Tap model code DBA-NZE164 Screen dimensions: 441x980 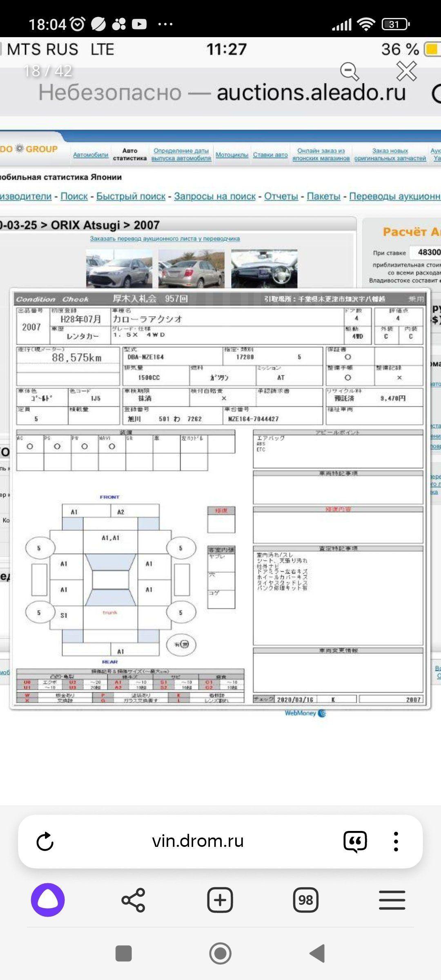146,357
